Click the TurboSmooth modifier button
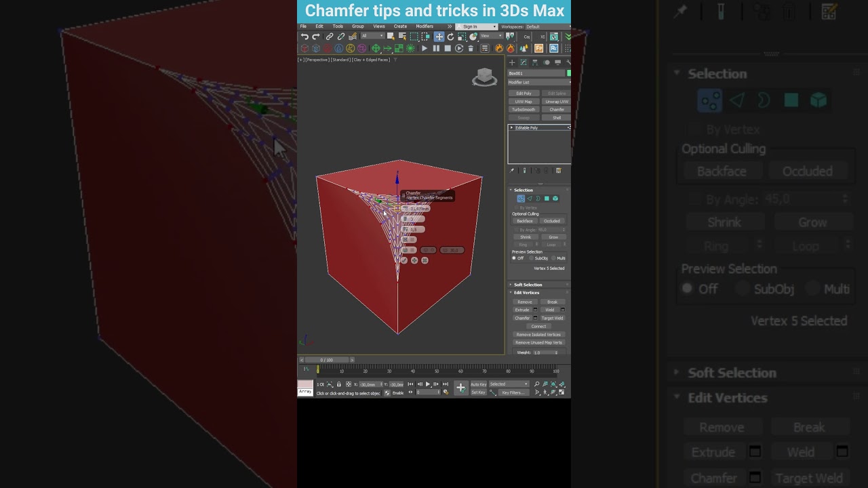The height and width of the screenshot is (488, 868). coord(524,109)
